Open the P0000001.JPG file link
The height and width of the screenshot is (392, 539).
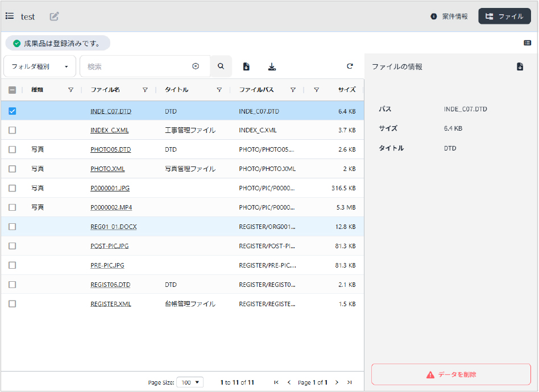110,188
